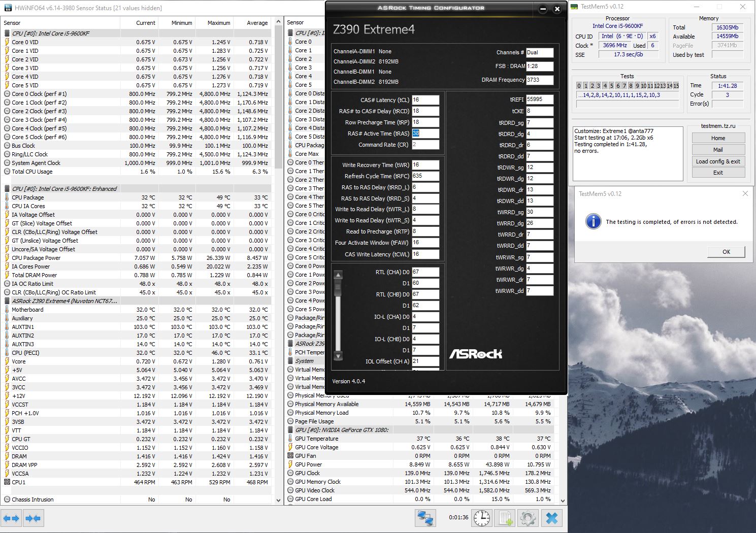Click the blue X icon in the HWiNFO toolbar

click(552, 518)
